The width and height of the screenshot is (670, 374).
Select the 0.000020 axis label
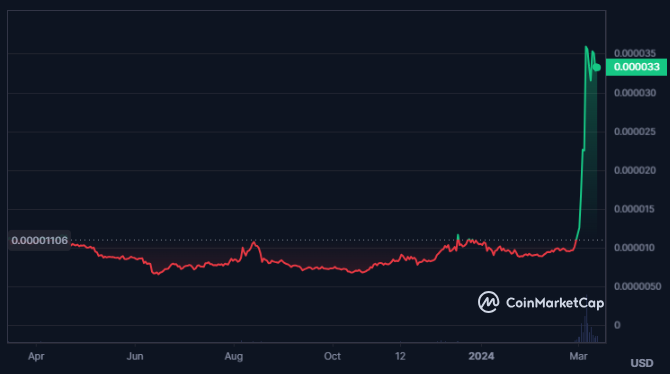point(635,170)
